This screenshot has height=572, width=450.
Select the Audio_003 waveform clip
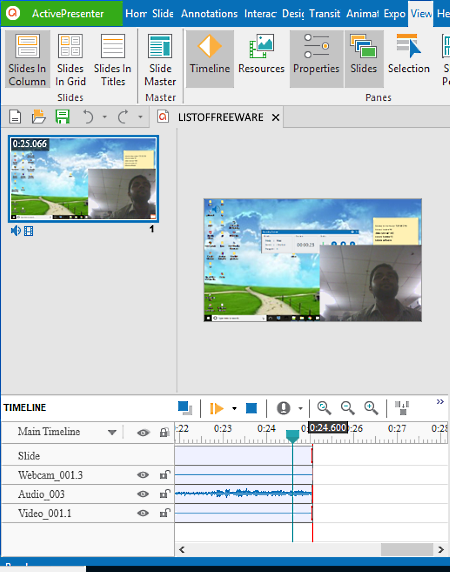click(244, 494)
